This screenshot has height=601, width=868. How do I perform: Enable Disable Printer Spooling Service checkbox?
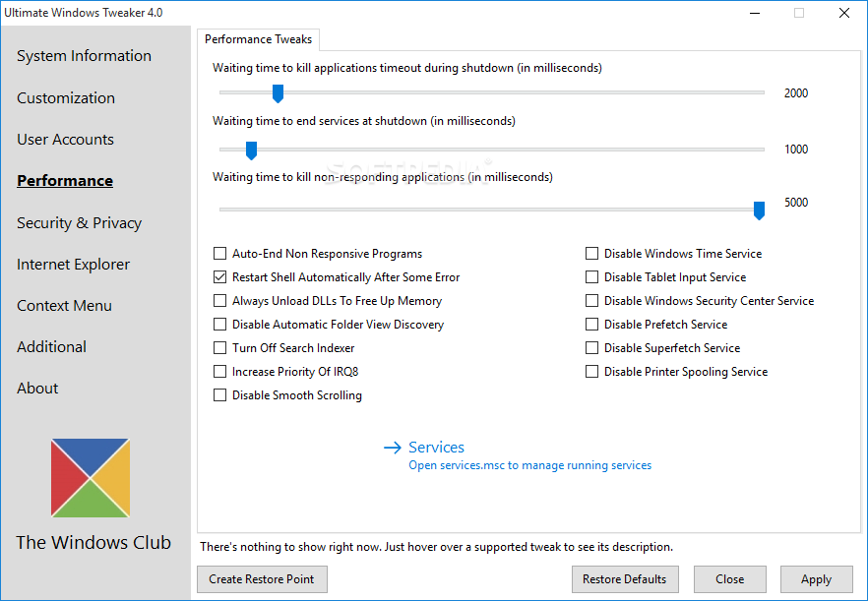pyautogui.click(x=591, y=372)
